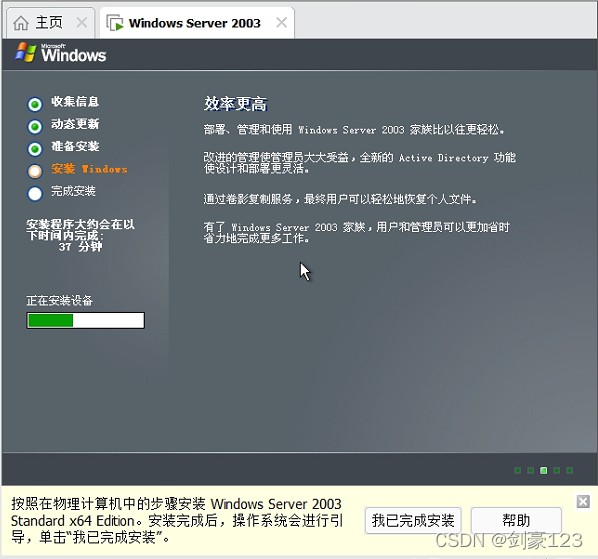Viewport: 598px width, 559px height.
Task: Select the 准备安装 step indicator
Action: point(35,149)
